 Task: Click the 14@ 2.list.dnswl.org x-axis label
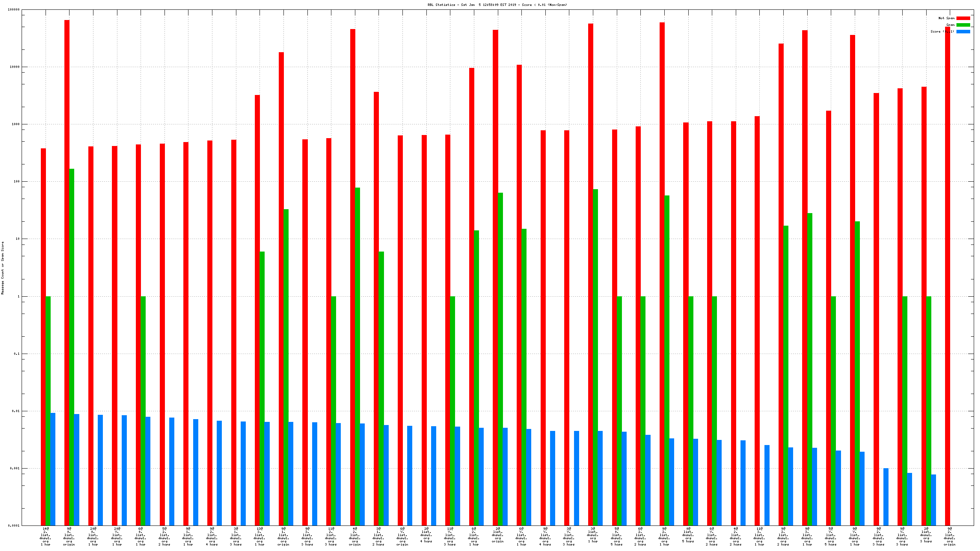coord(46,536)
